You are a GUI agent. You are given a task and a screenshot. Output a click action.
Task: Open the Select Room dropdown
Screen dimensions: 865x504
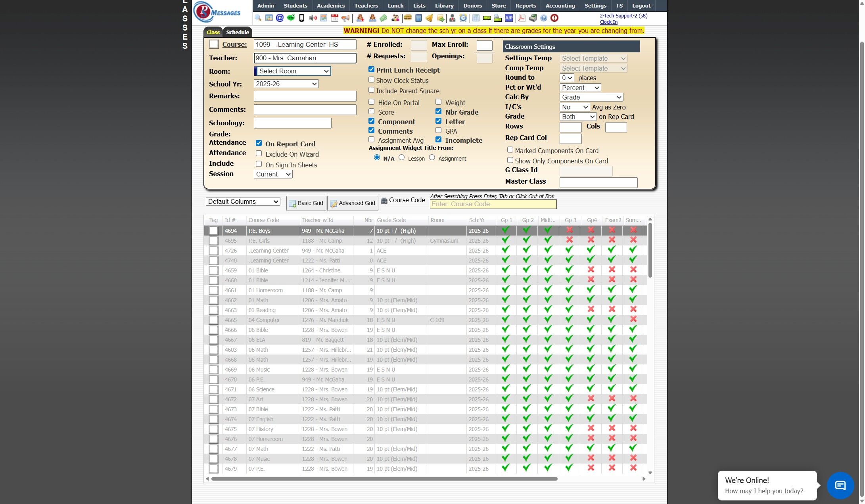pos(293,71)
